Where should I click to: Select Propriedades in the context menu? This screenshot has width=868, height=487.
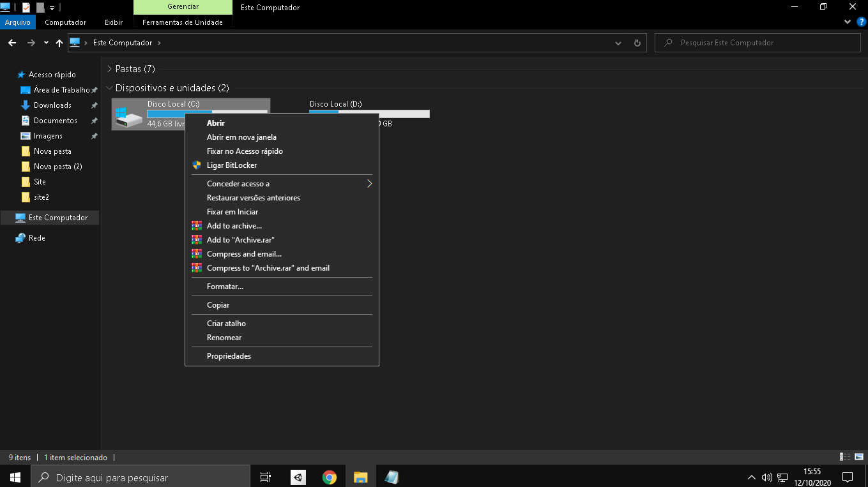(229, 356)
